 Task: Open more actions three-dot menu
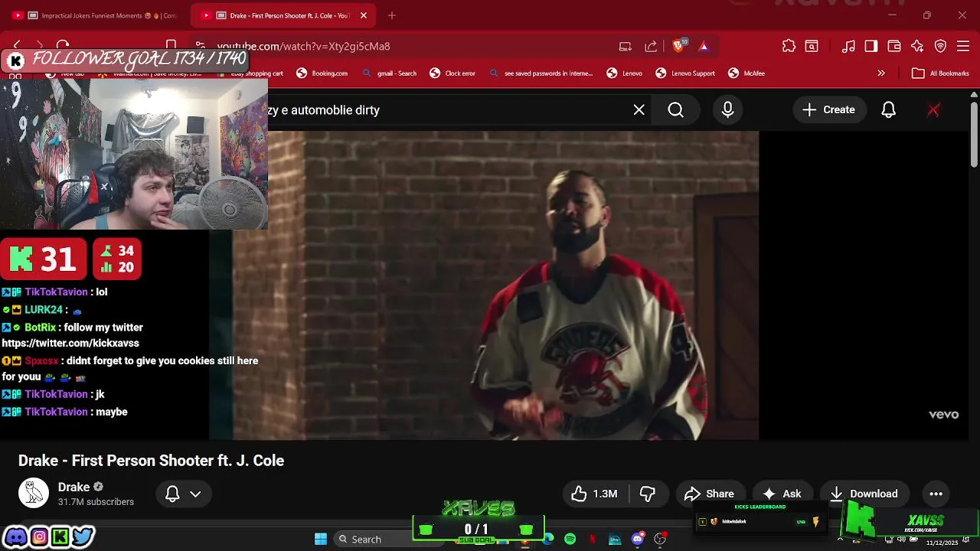[936, 494]
